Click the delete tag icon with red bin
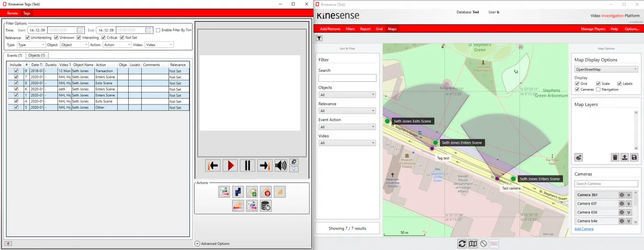Viewport: 644px width, 250px height. 265,192
